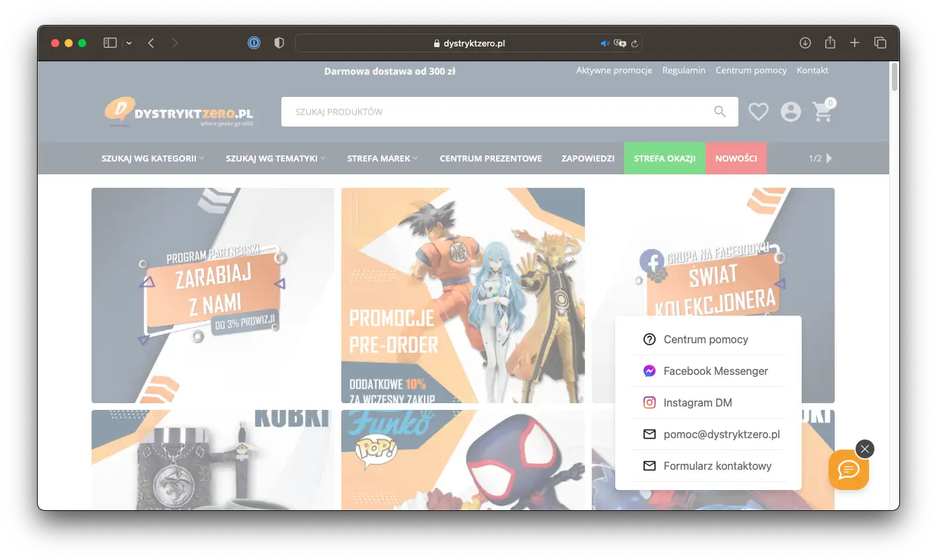
Task: Click the SZUKAJ PRODUKTÓW search field
Action: [x=510, y=112]
